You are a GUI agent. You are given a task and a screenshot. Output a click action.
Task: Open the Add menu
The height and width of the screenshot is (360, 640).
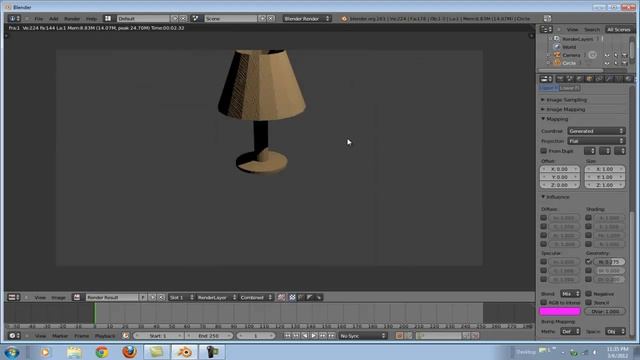(x=53, y=19)
